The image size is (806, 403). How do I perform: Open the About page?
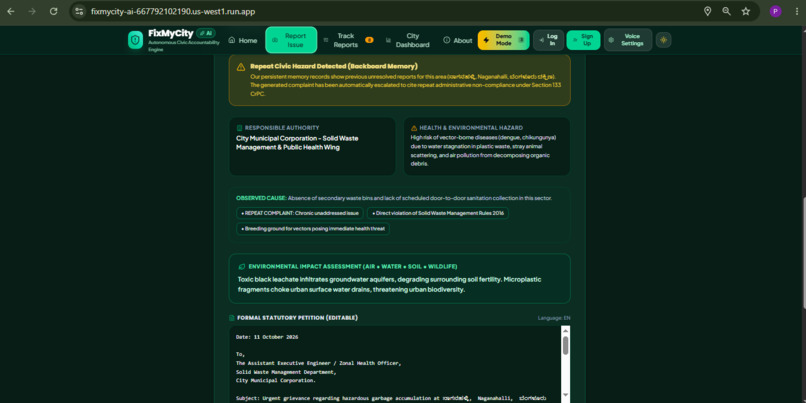[x=457, y=40]
